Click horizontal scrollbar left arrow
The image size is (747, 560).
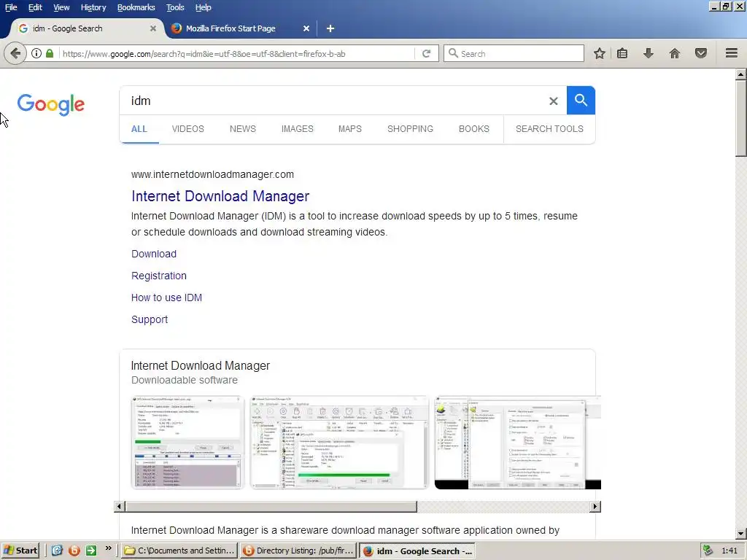pos(119,506)
